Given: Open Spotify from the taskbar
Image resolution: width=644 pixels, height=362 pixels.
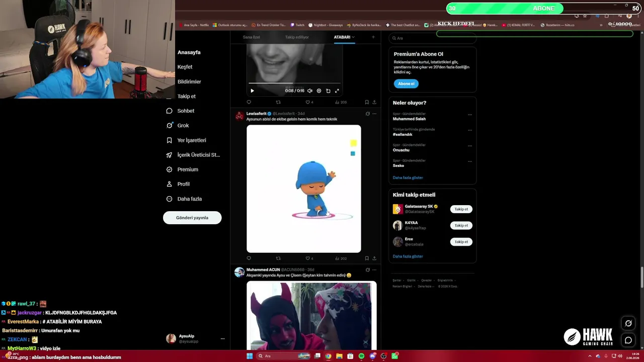Looking at the screenshot, I should point(361,356).
